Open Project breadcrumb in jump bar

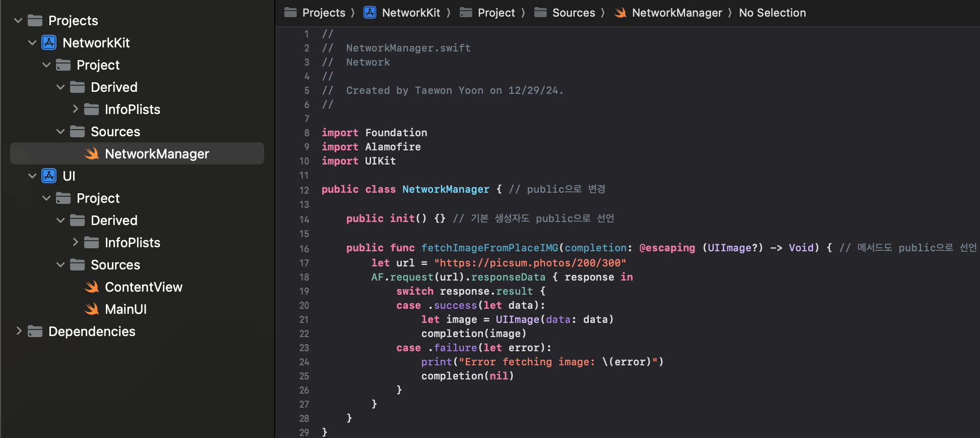496,13
